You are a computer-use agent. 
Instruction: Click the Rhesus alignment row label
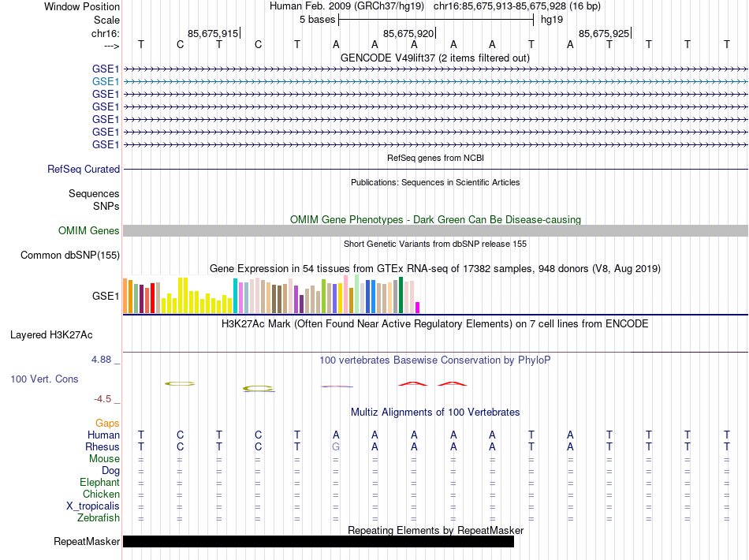(x=102, y=446)
